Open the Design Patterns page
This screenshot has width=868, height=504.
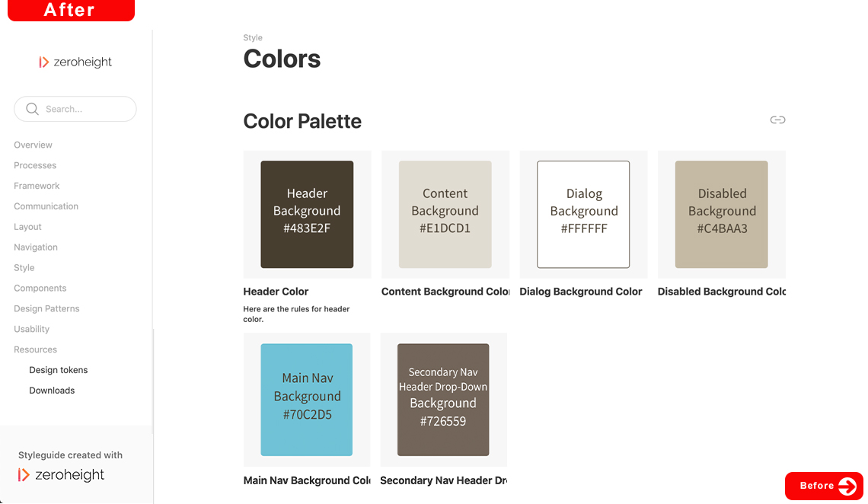[46, 309]
